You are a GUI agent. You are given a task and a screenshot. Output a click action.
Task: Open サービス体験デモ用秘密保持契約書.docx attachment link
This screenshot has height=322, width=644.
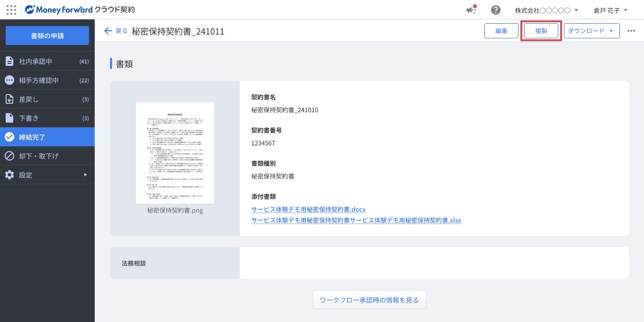pos(308,209)
